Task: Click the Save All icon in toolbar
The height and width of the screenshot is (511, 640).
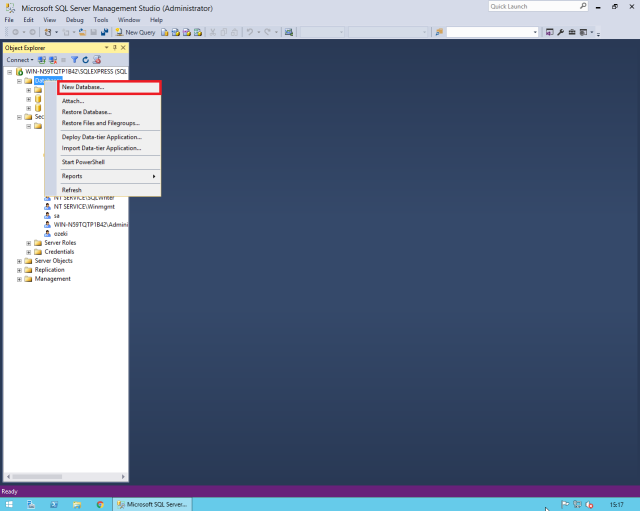Action: [x=104, y=32]
